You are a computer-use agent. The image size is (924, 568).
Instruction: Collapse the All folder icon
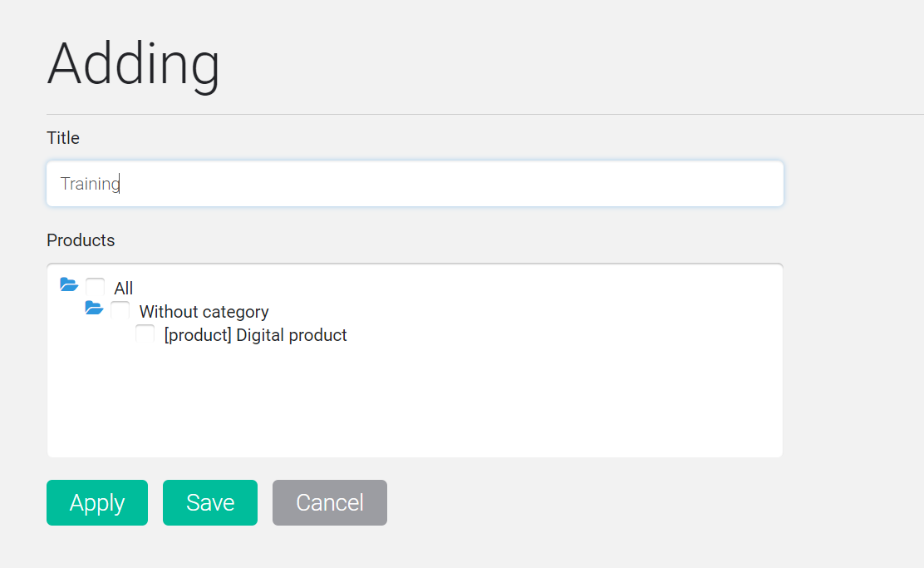[69, 285]
